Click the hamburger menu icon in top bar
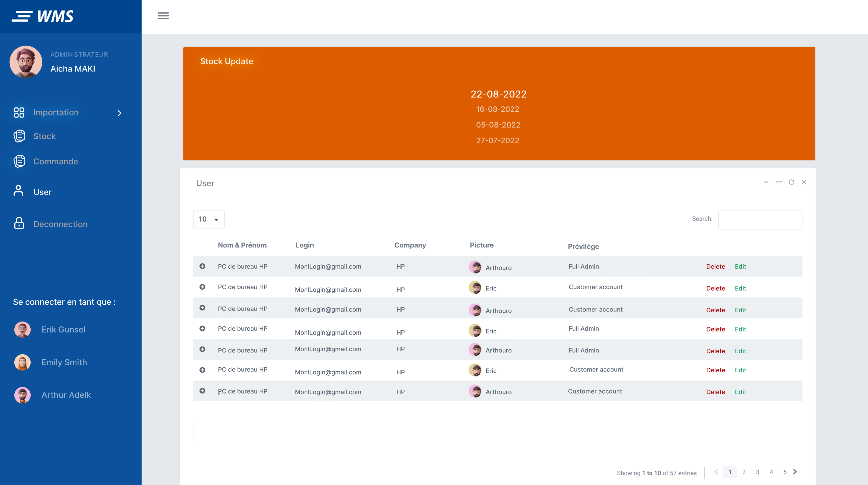Screen dimensions: 868x485 tap(163, 15)
